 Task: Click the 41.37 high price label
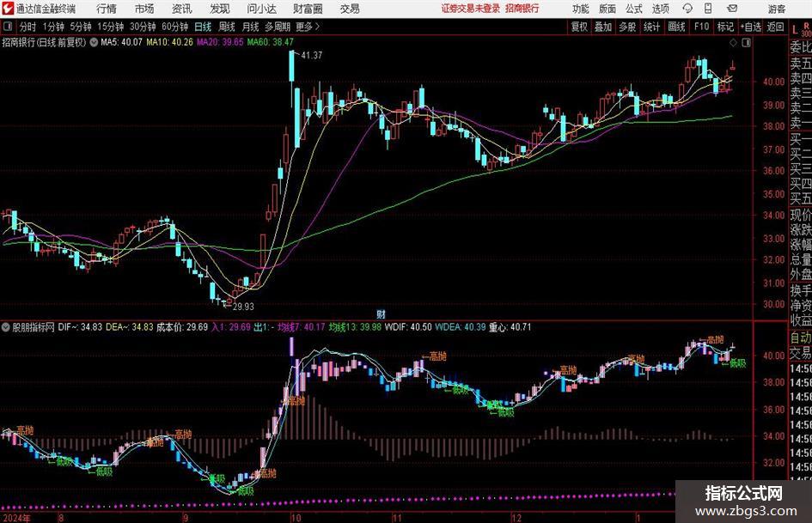pos(312,55)
